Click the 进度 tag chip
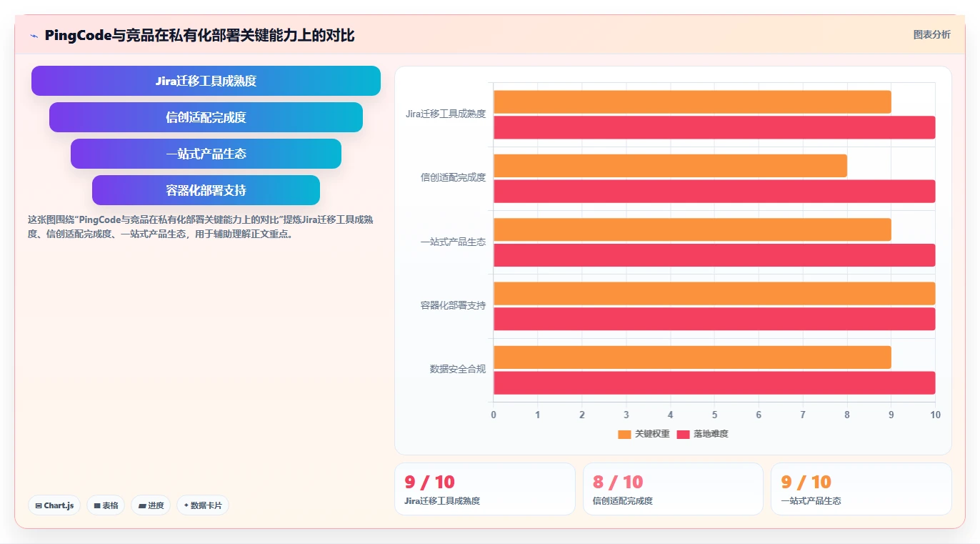The width and height of the screenshot is (980, 544). coord(151,505)
